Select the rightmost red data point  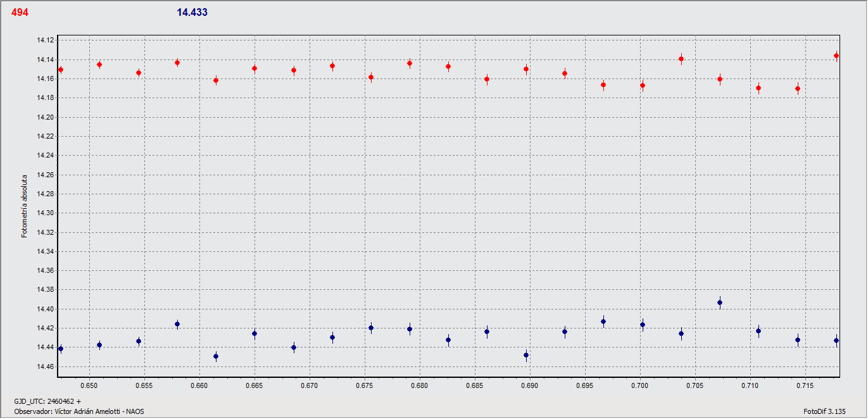pyautogui.click(x=836, y=56)
